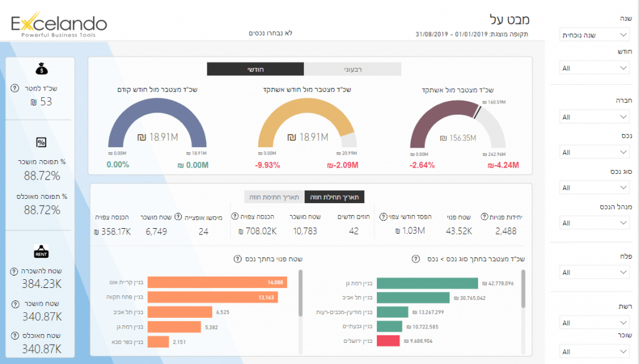Open the שנה year dropdown

tap(593, 36)
